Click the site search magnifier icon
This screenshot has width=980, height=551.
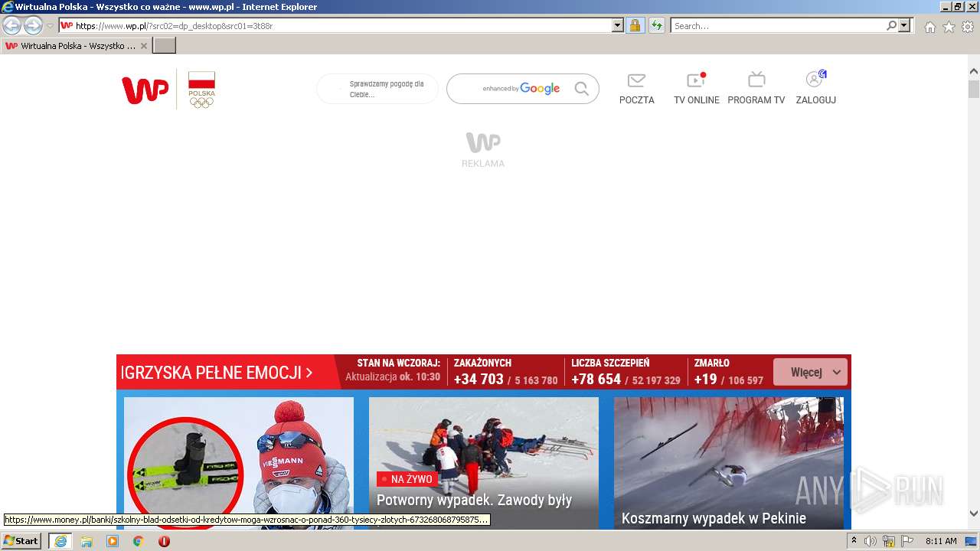pyautogui.click(x=582, y=89)
